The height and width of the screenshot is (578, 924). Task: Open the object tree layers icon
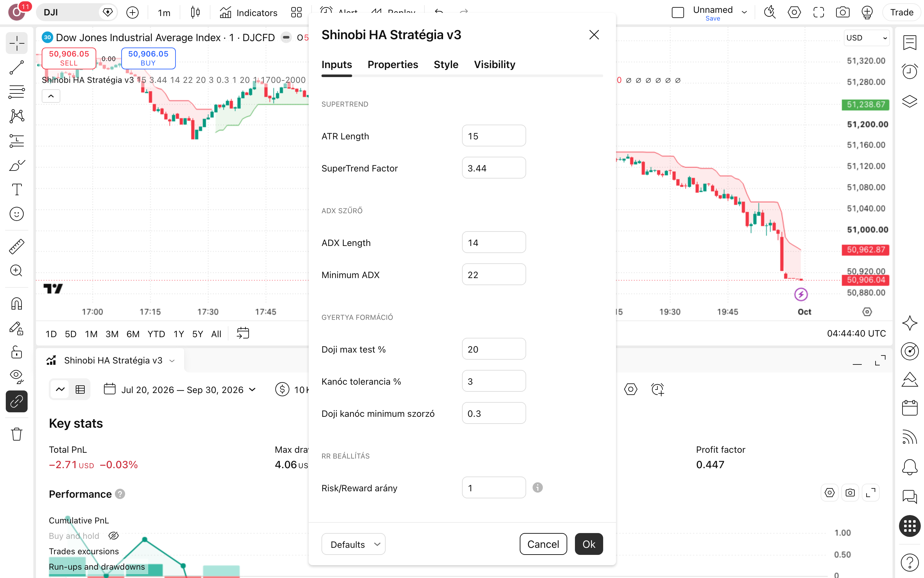point(910,101)
